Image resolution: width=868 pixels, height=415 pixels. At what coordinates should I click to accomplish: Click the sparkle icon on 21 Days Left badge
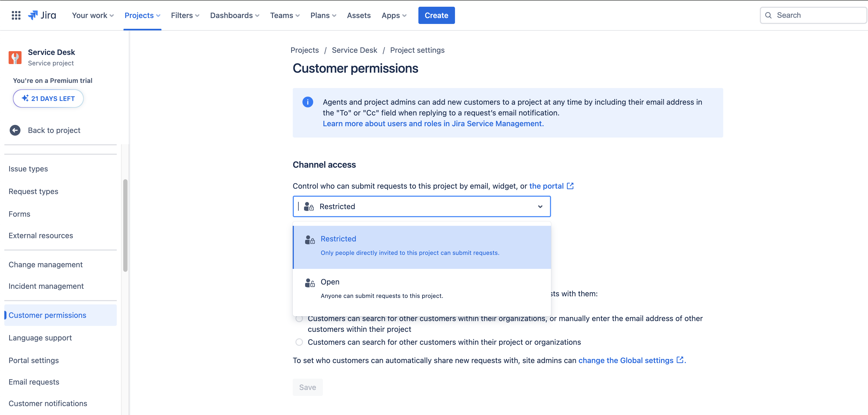pos(25,98)
